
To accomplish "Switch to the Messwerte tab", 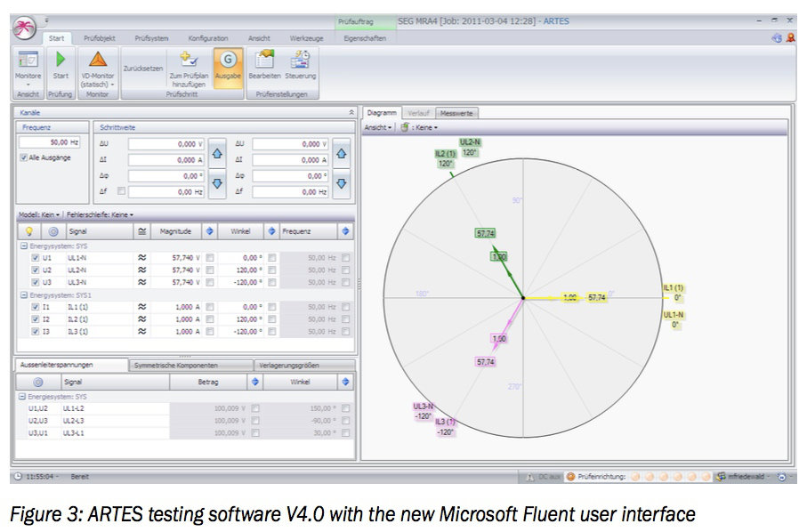I will point(456,113).
